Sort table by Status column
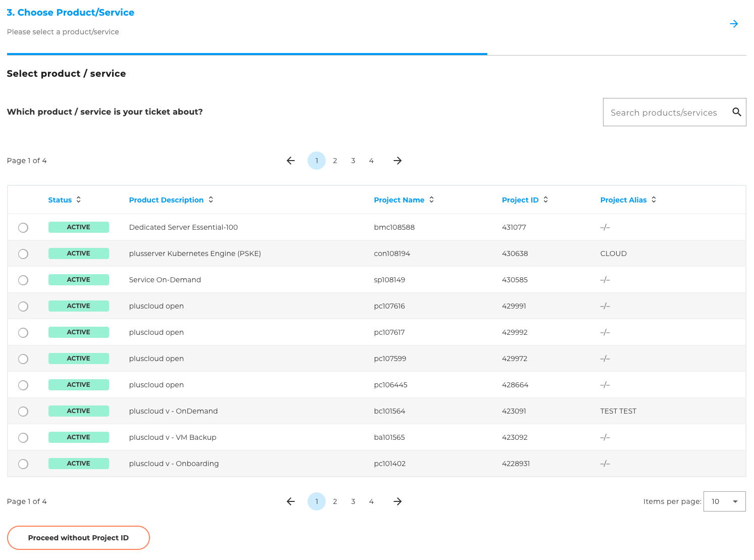The height and width of the screenshot is (560, 754). pos(79,199)
